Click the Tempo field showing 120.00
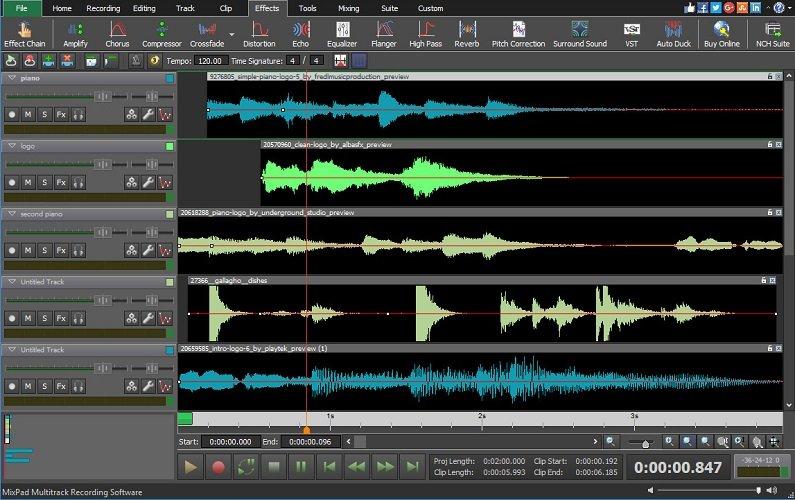The height and width of the screenshot is (500, 795). (210, 61)
